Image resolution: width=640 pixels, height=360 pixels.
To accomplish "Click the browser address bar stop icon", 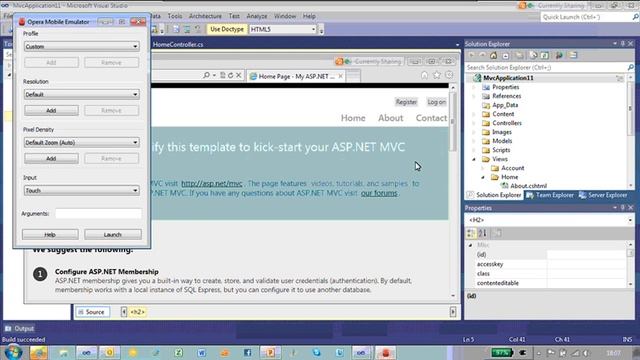I will point(239,76).
